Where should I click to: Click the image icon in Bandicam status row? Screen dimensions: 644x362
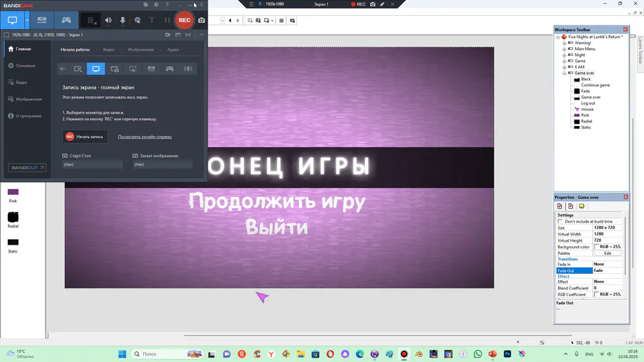[178, 35]
